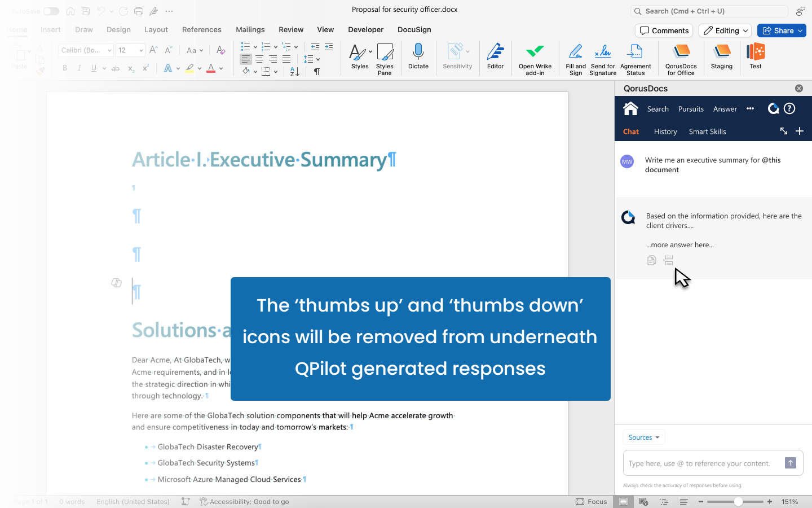Open the font size dropdown
This screenshot has width=812, height=508.
coord(141,50)
